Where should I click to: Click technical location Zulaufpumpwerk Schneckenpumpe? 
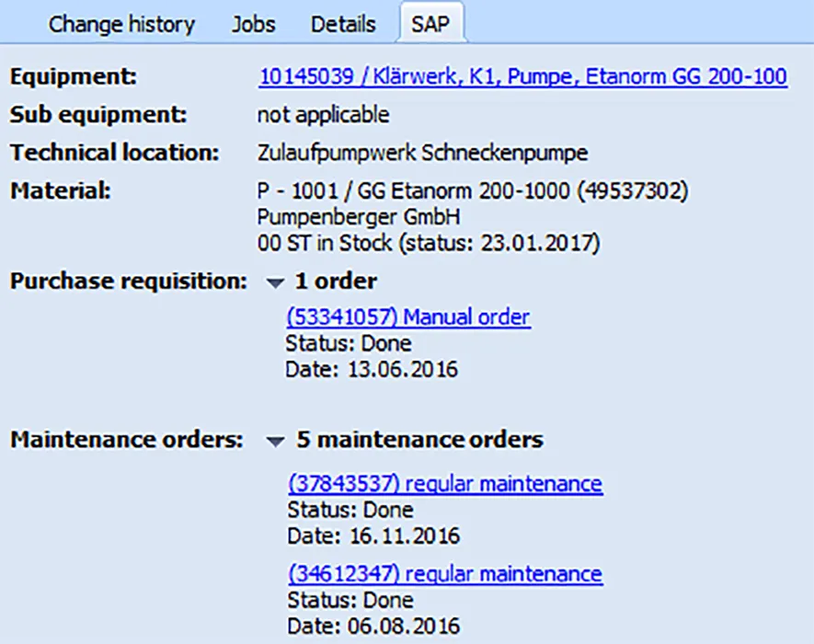click(422, 153)
